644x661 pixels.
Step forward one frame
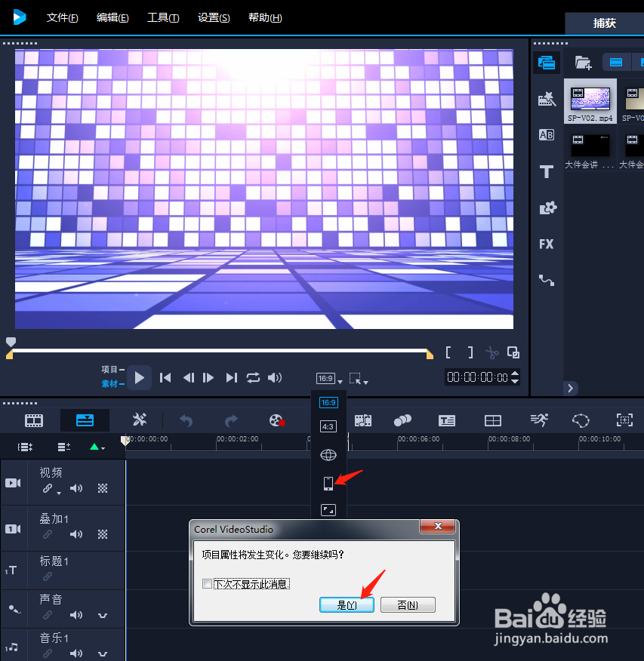tap(208, 378)
